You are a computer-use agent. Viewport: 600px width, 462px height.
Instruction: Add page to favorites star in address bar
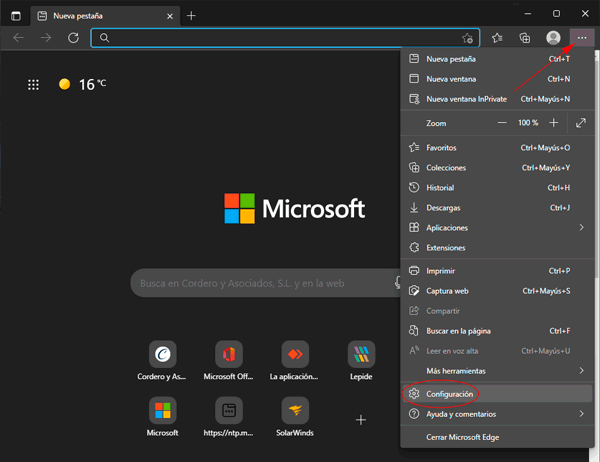coord(467,38)
